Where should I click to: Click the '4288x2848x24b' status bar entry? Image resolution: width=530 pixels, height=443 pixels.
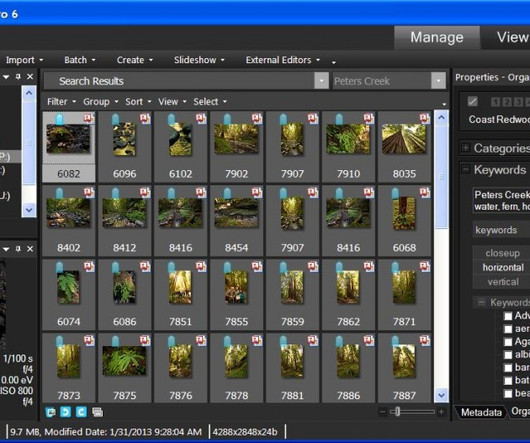[x=245, y=432]
